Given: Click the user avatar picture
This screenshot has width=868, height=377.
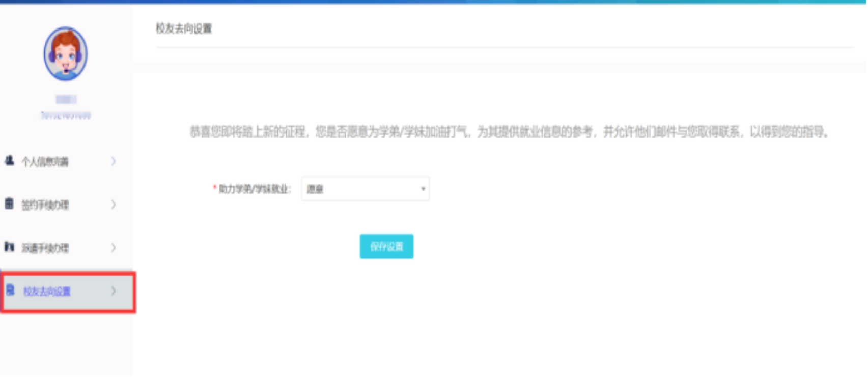Looking at the screenshot, I should click(65, 54).
